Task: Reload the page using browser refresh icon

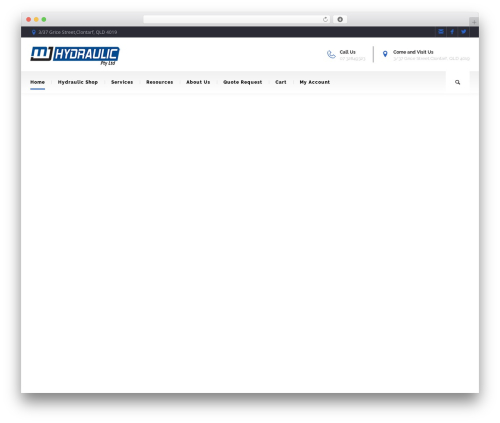Action: coord(325,19)
